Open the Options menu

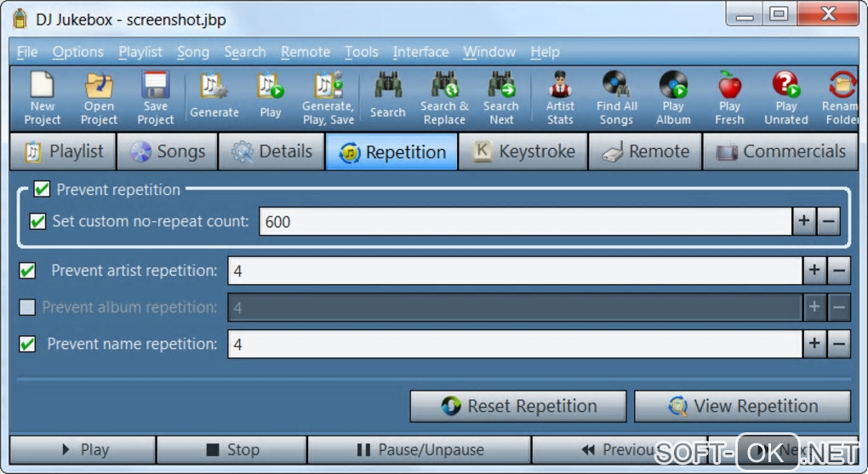click(78, 52)
